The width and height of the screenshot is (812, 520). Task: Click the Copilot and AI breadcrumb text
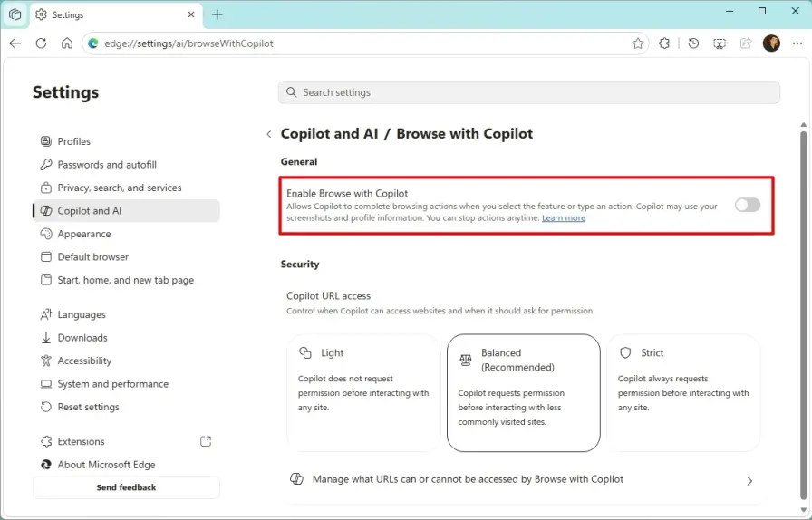coord(329,134)
